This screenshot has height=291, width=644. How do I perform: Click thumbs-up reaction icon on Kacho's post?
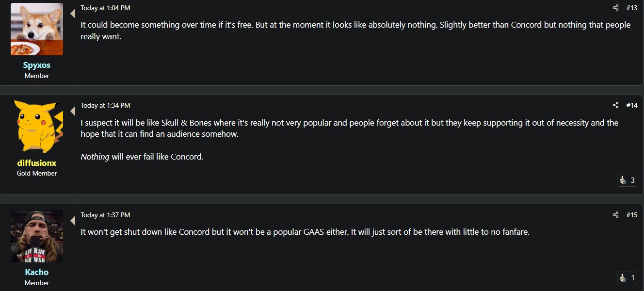pos(623,278)
